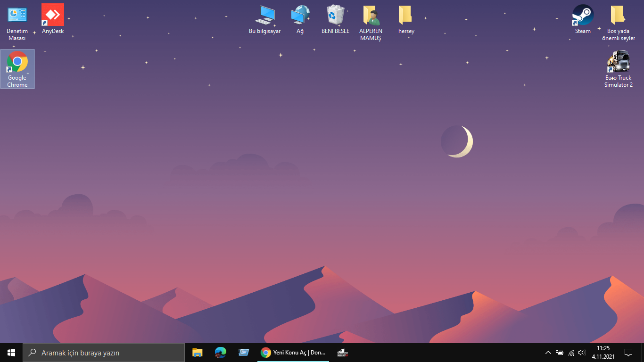Select the Google Chrome desktop shortcut

[17, 69]
